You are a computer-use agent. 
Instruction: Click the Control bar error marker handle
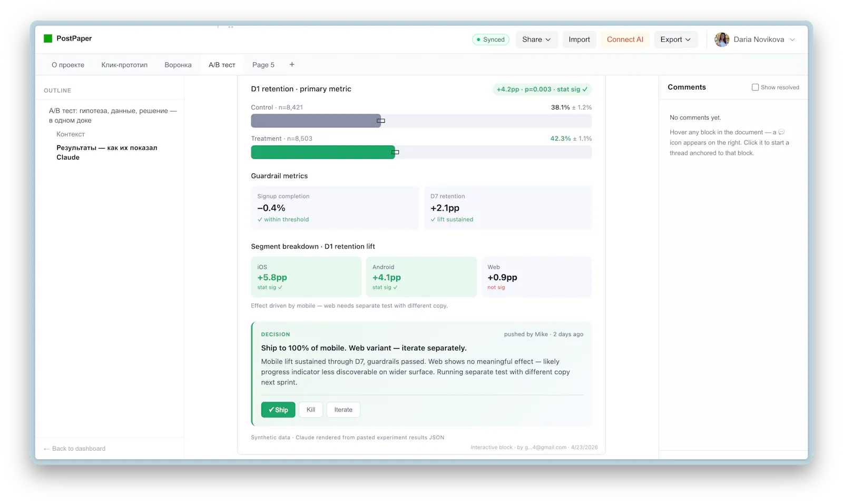coord(381,121)
